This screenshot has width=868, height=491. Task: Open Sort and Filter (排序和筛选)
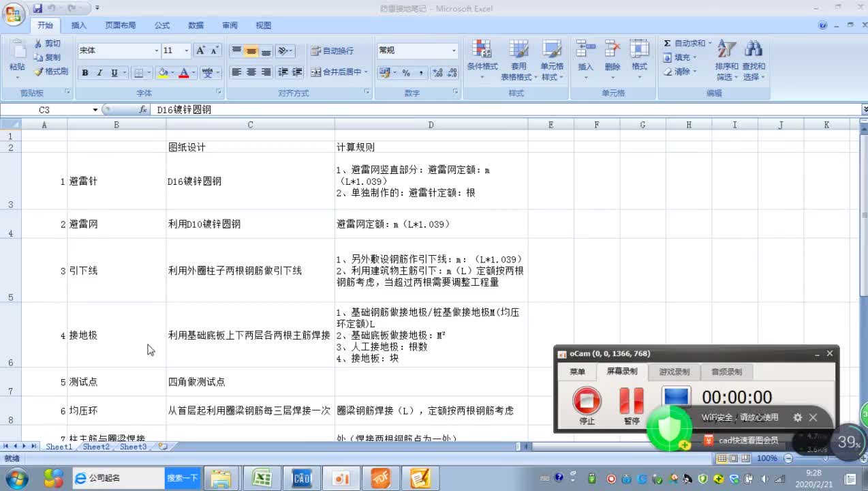click(x=726, y=60)
